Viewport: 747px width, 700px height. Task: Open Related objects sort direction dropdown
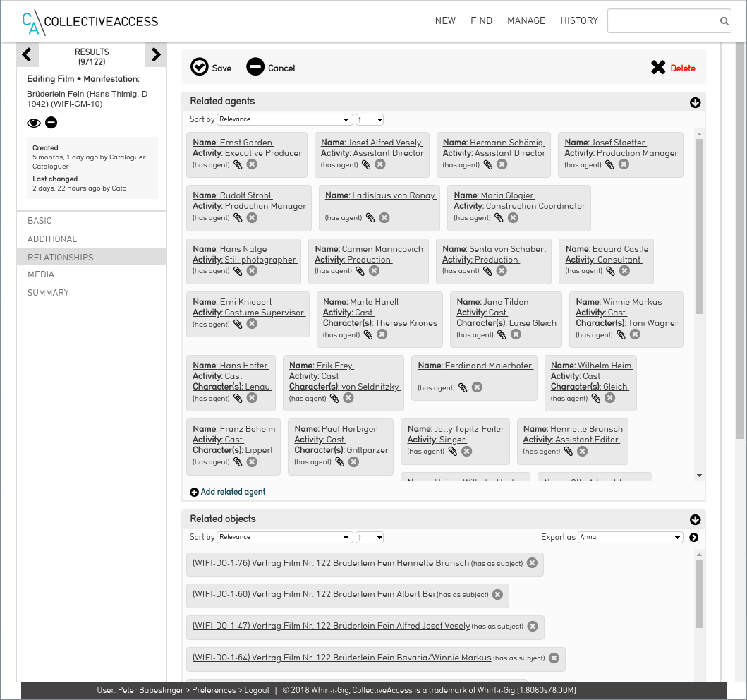pos(370,538)
